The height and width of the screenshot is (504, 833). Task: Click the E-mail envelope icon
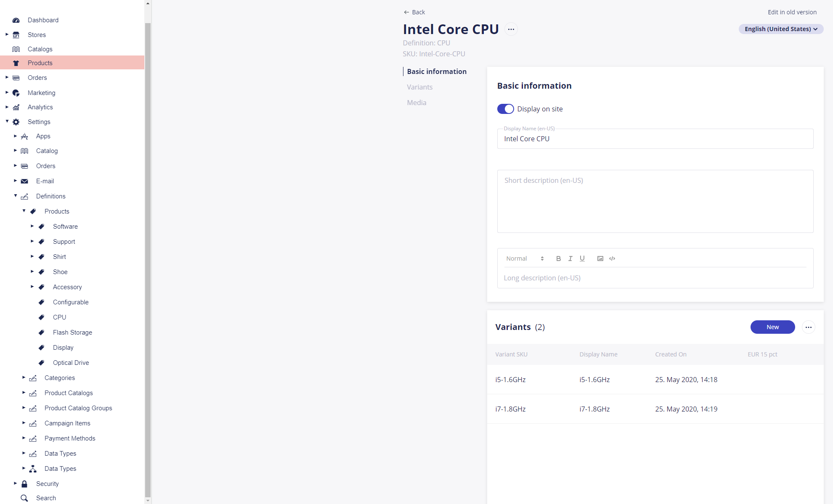click(x=24, y=181)
